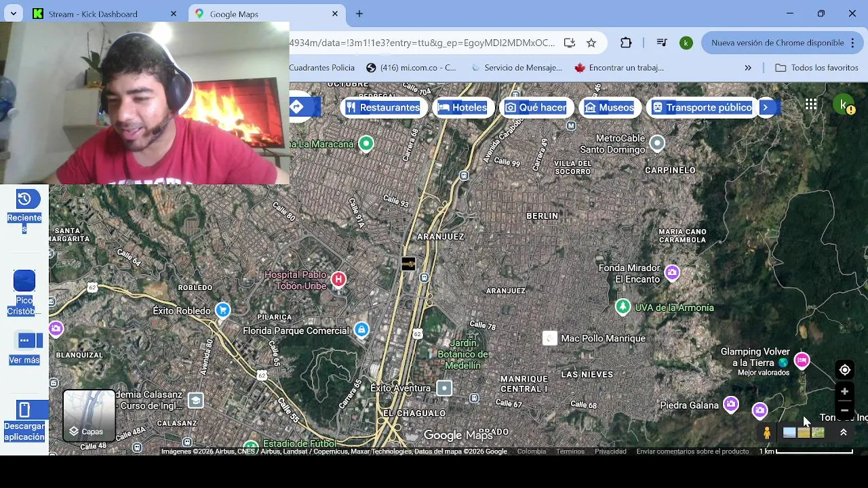This screenshot has width=868, height=488.
Task: Open the media control icon
Action: [663, 43]
